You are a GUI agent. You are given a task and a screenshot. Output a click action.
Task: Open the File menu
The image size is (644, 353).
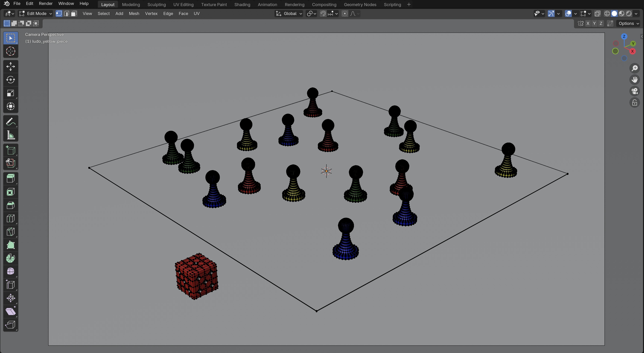coord(17,3)
